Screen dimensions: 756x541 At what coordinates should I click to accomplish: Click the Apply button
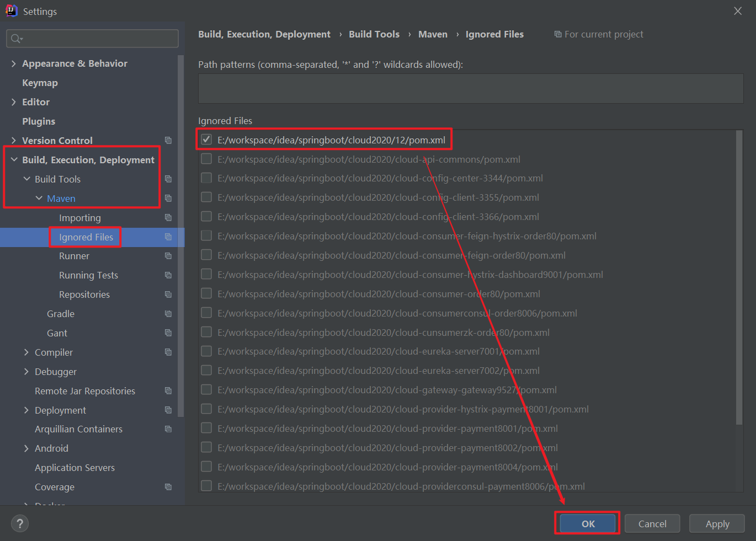coord(717,523)
